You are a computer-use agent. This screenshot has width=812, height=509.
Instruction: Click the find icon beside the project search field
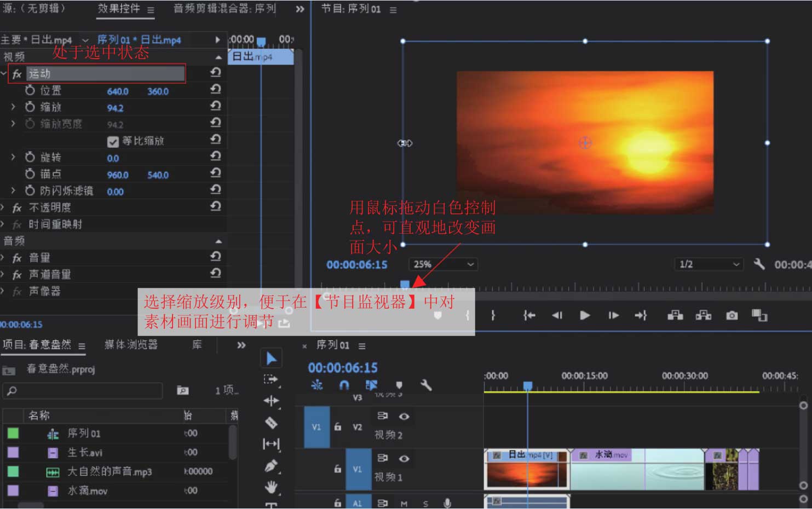coord(183,390)
